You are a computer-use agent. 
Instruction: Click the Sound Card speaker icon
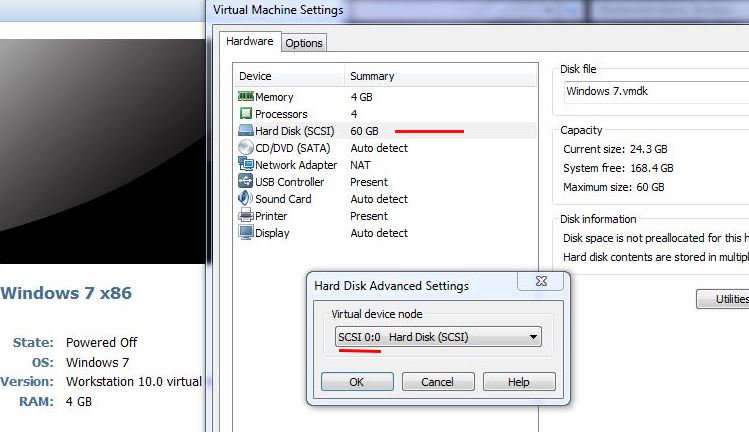pyautogui.click(x=246, y=198)
